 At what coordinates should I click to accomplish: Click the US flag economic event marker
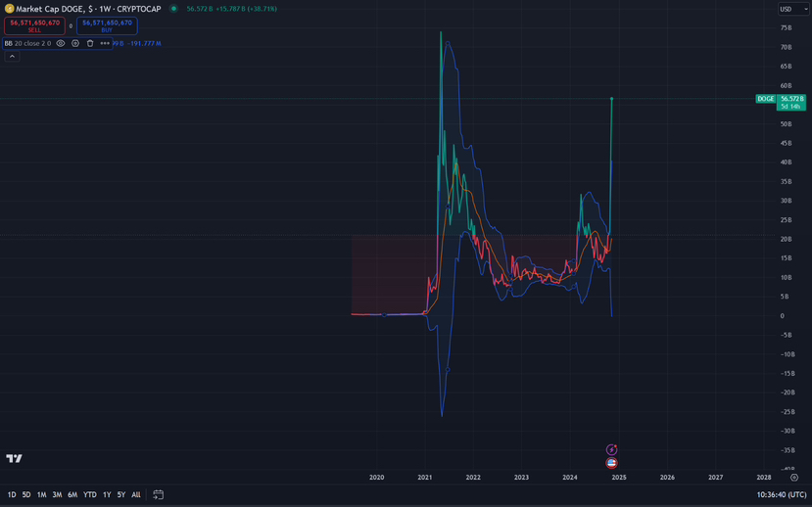click(611, 463)
